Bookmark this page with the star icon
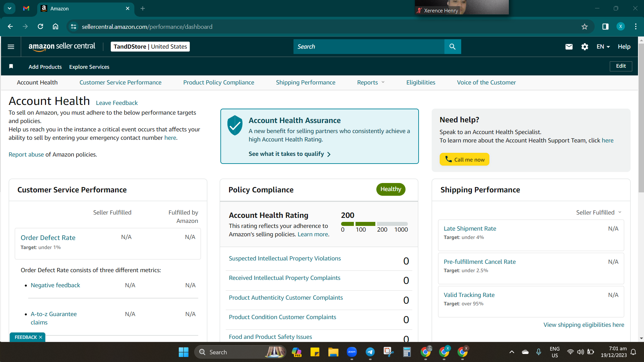The height and width of the screenshot is (362, 644). click(585, 26)
